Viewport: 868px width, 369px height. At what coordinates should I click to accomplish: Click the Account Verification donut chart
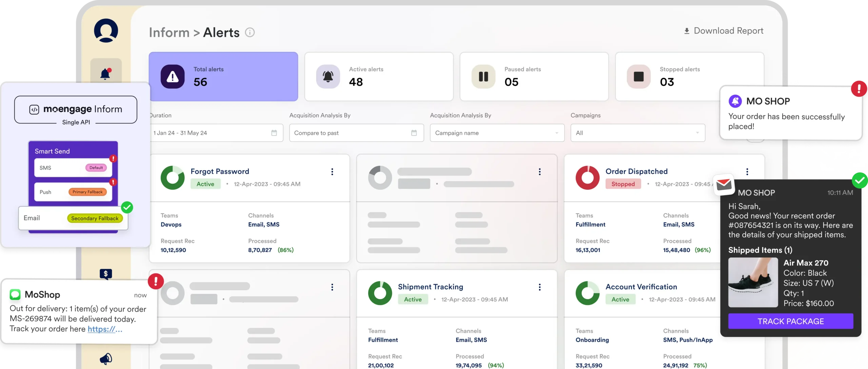(588, 293)
